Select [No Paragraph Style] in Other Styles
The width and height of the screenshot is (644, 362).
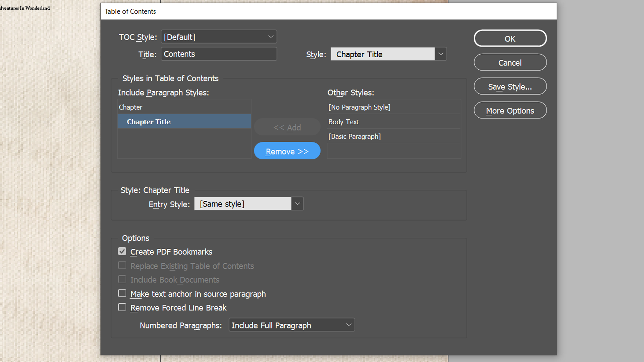coord(394,107)
